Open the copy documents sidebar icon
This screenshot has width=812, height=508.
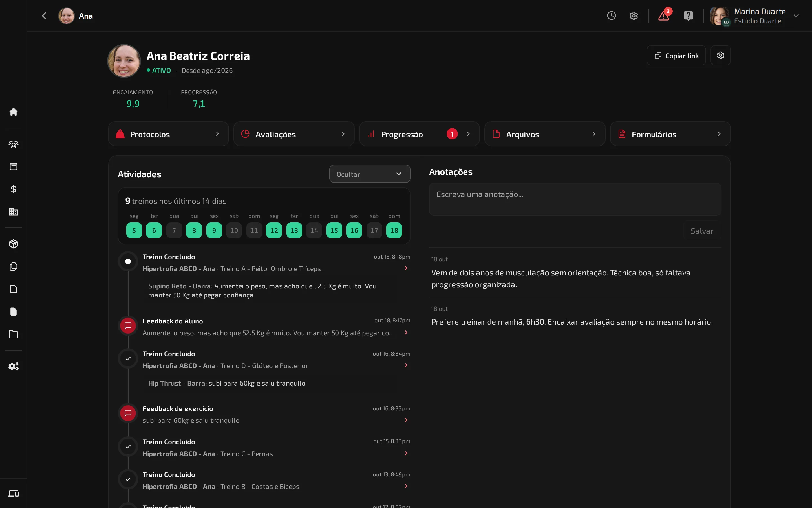(x=14, y=266)
